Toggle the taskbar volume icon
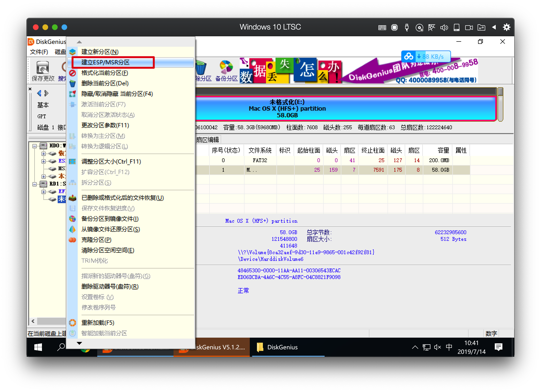Image resolution: width=541 pixels, height=392 pixels. 438,347
